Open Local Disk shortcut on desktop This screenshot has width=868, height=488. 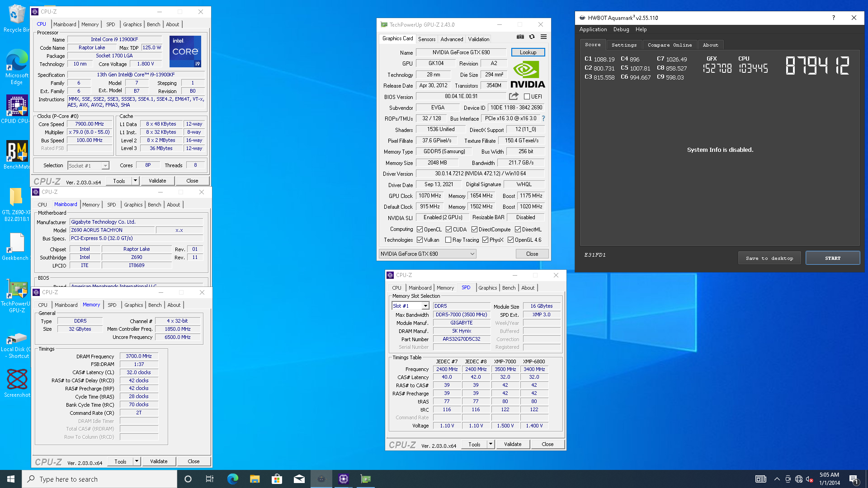(16, 346)
